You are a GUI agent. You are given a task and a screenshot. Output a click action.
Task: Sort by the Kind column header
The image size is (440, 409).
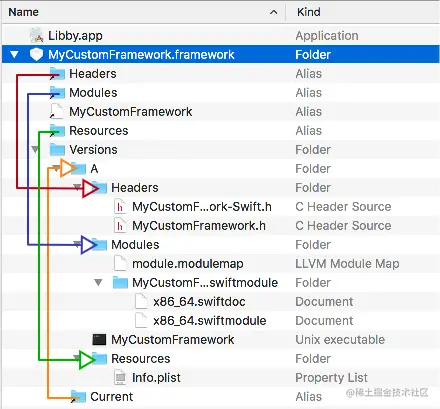(309, 12)
